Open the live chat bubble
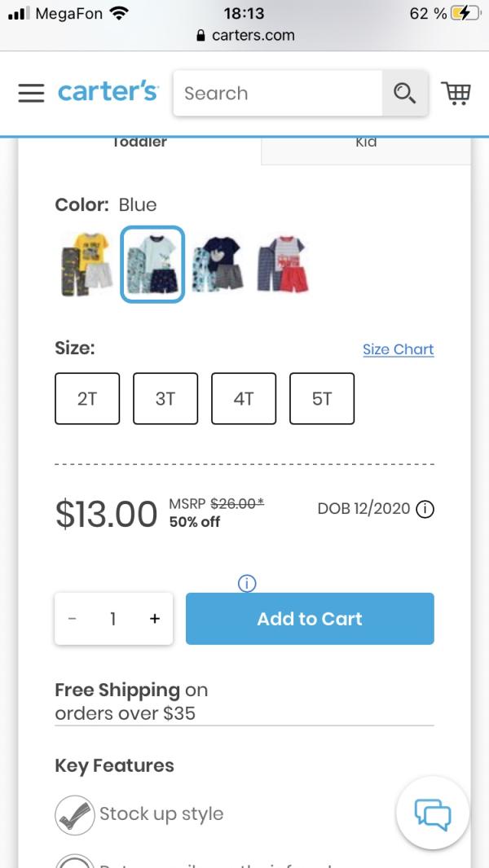The width and height of the screenshot is (489, 868). click(x=432, y=813)
